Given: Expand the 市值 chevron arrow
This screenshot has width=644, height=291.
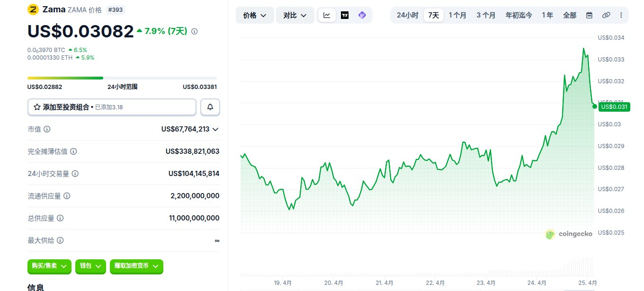Looking at the screenshot, I should click(x=215, y=129).
